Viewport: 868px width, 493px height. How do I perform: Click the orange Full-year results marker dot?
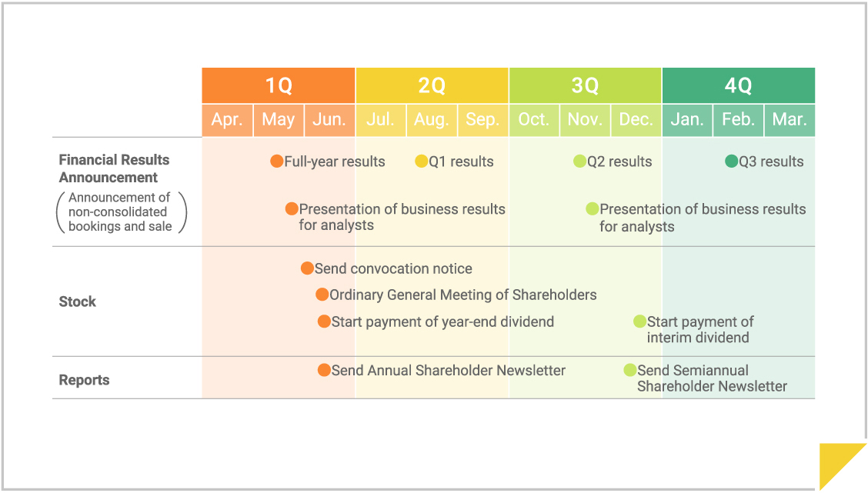277,162
